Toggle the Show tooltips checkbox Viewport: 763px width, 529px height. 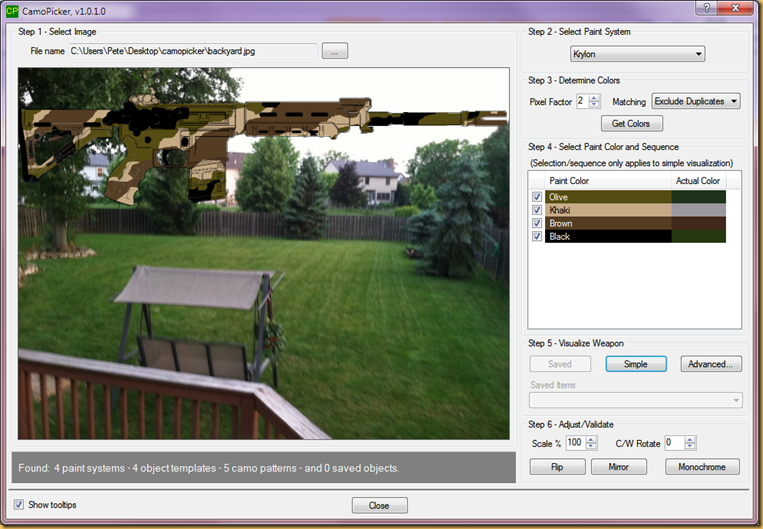click(18, 505)
